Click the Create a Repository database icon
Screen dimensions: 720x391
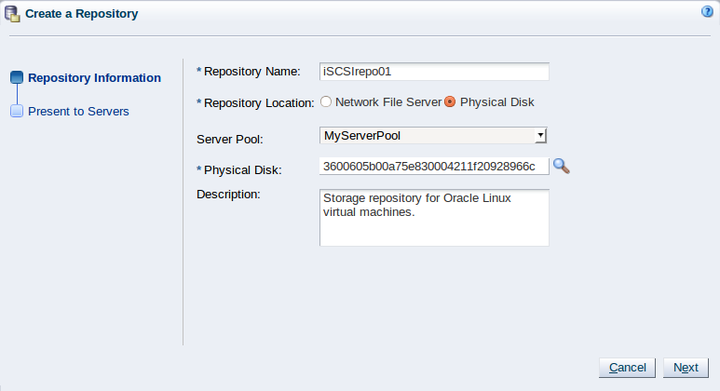point(12,14)
